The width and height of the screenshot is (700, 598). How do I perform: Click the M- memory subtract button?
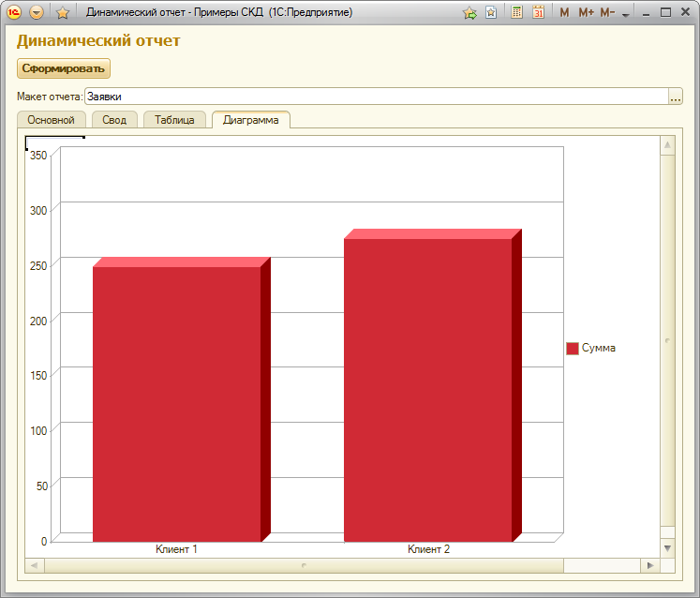[607, 12]
